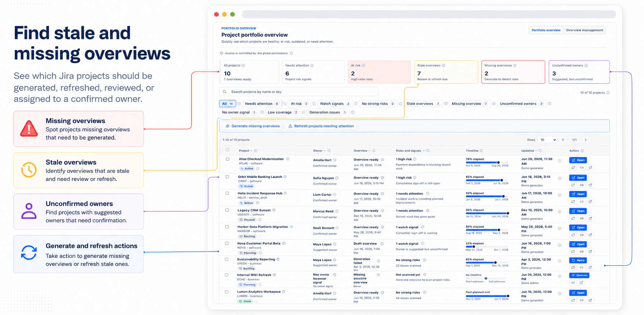Check the Orbit Mobile Banking Launch checkbox
Viewport: 644px width, 315px height.
pos(227,177)
